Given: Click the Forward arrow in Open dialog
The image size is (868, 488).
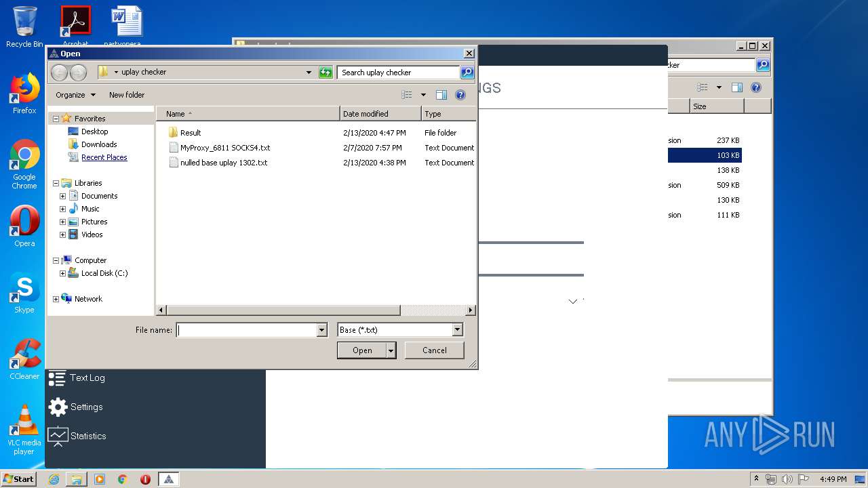Looking at the screenshot, I should [x=78, y=73].
